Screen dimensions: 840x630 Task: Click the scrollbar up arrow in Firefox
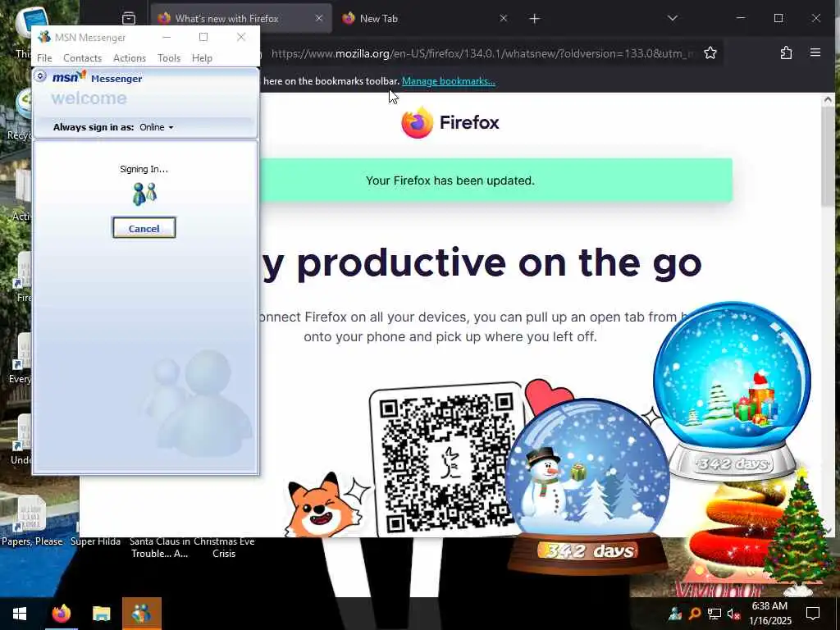[828, 99]
